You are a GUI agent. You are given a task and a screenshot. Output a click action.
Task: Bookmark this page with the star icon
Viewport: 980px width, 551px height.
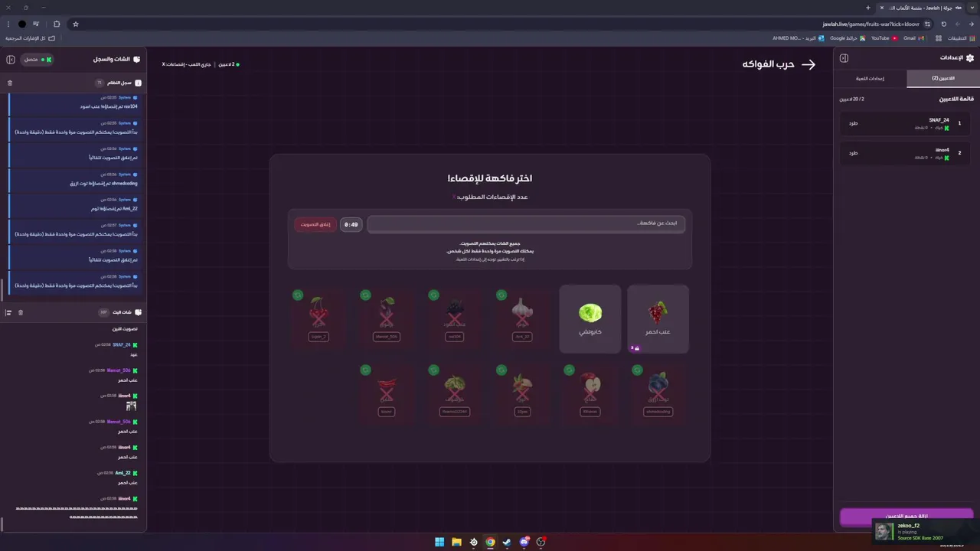pyautogui.click(x=76, y=24)
